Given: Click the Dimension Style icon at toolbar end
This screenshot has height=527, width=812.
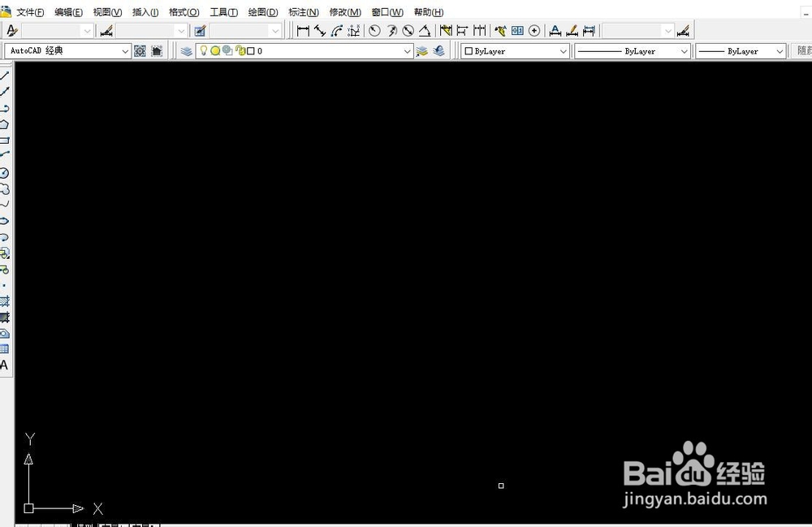Looking at the screenshot, I should [x=684, y=31].
